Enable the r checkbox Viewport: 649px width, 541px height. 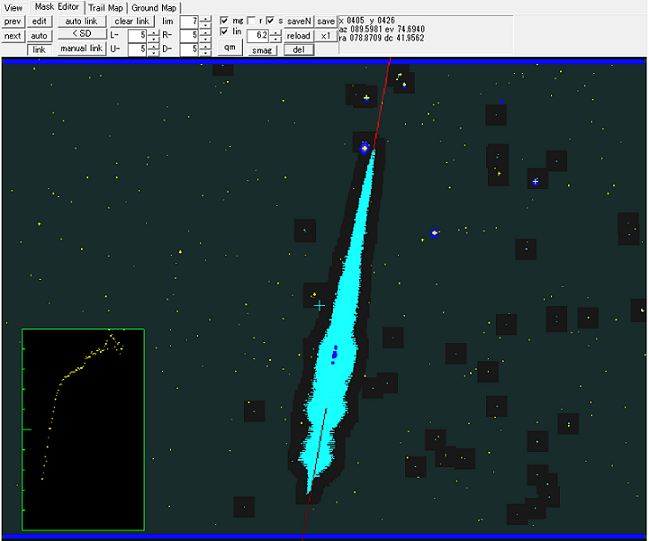[251, 20]
